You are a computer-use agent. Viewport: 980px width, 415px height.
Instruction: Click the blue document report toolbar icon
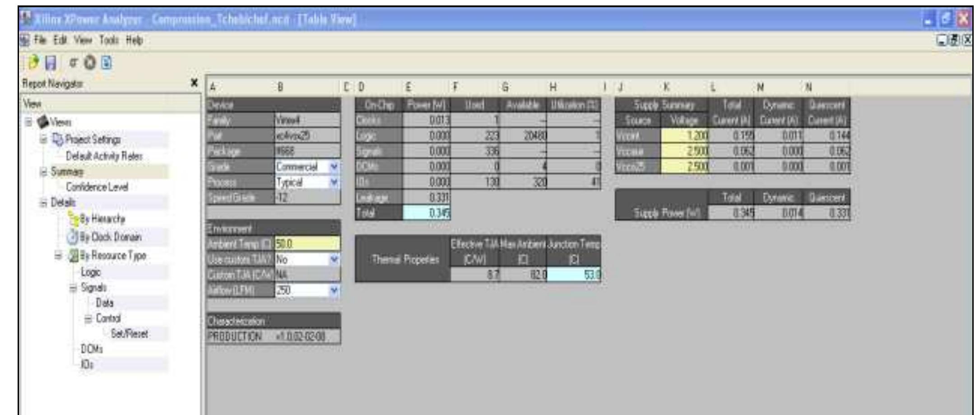[106, 63]
